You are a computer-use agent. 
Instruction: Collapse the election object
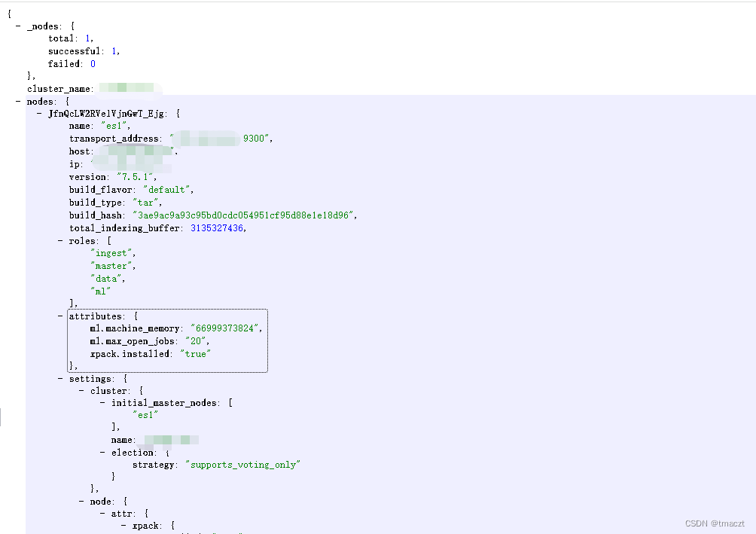click(102, 453)
